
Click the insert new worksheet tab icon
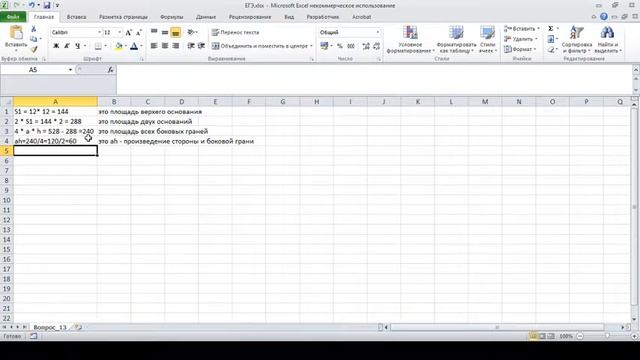coord(78,327)
